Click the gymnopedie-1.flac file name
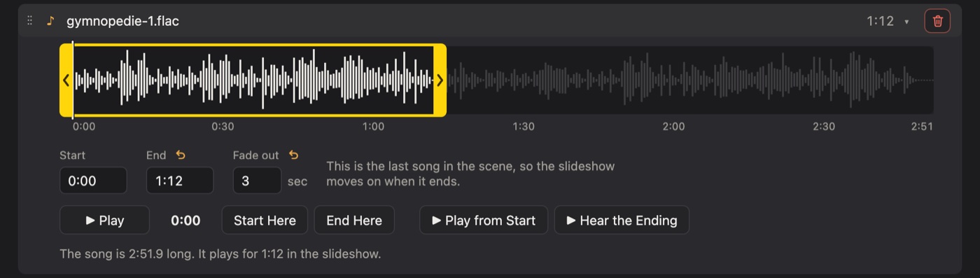Viewport: 980px width, 278px height. [x=122, y=21]
